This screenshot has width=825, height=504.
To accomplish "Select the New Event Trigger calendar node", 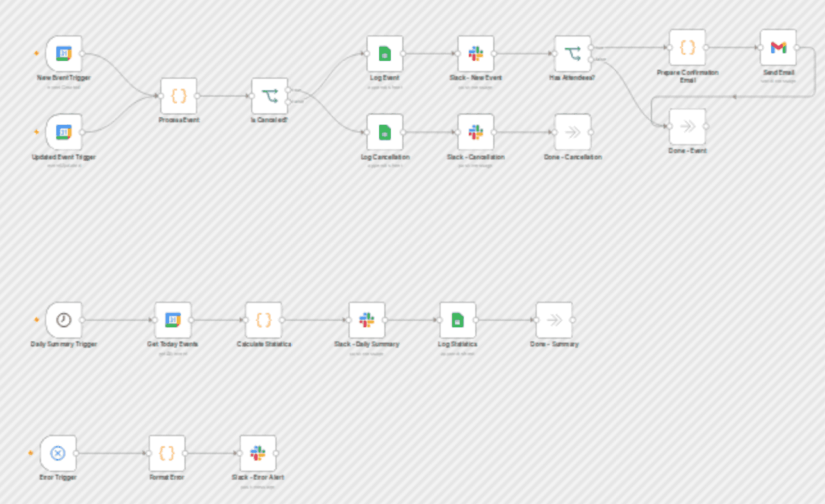I will pyautogui.click(x=63, y=54).
